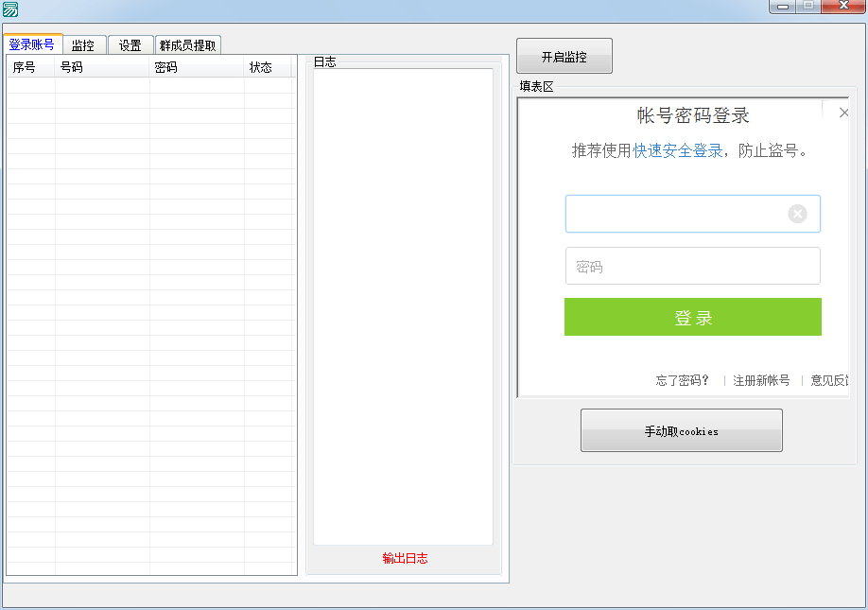Select the 状态 column header
The image size is (868, 610).
click(x=263, y=67)
